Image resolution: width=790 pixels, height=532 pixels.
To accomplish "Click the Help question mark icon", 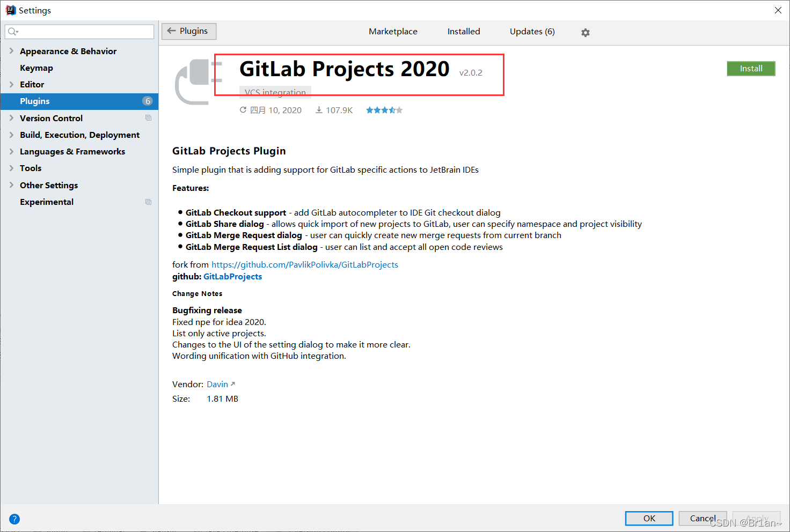I will pyautogui.click(x=14, y=519).
